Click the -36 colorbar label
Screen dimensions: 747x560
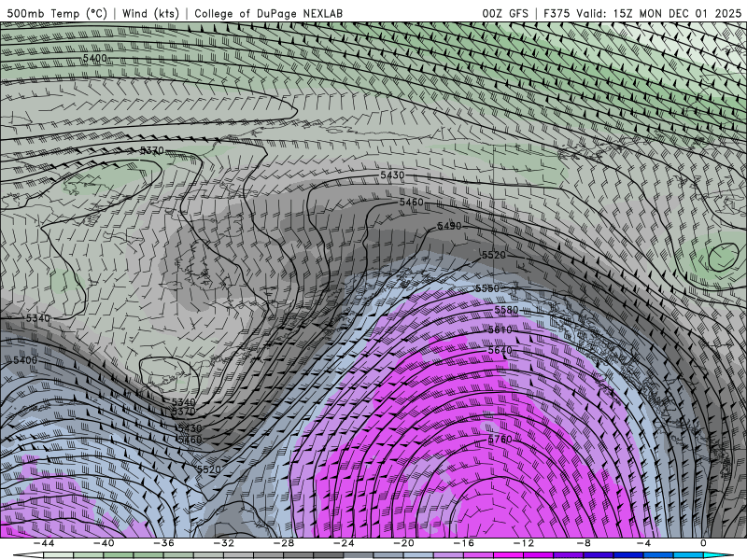[x=163, y=543]
